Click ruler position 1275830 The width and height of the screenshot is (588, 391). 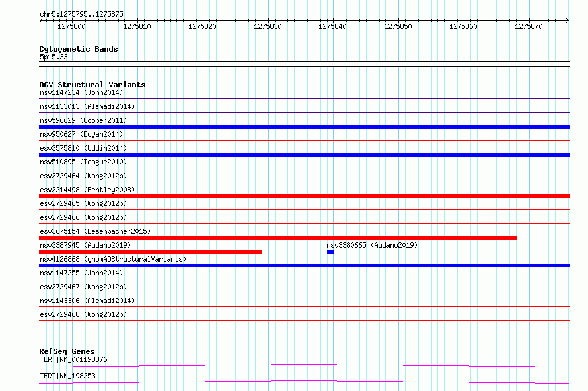268,26
